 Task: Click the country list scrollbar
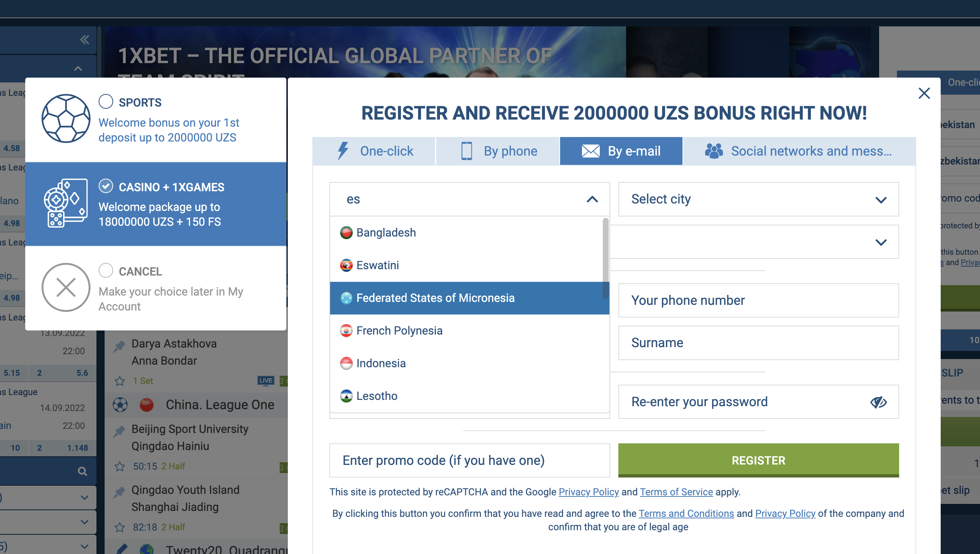(x=605, y=259)
